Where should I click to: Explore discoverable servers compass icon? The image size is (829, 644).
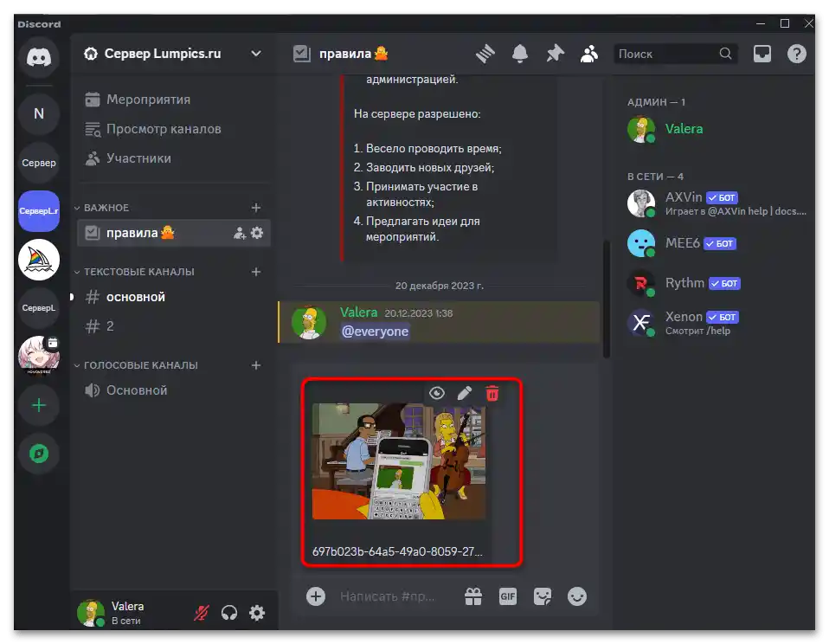tap(39, 454)
